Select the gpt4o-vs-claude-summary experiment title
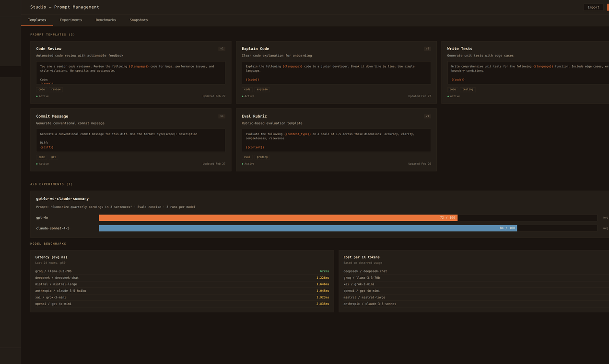The width and height of the screenshot is (609, 364). 62,199
